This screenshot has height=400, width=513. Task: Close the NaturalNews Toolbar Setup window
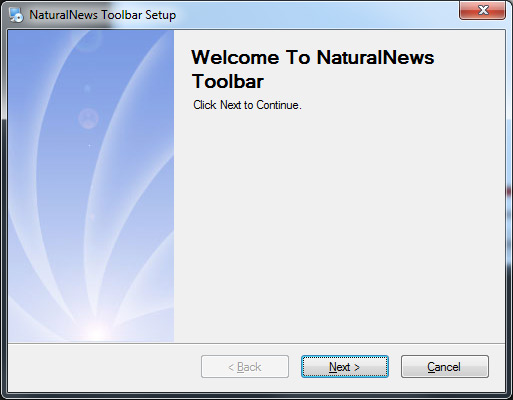coord(482,10)
